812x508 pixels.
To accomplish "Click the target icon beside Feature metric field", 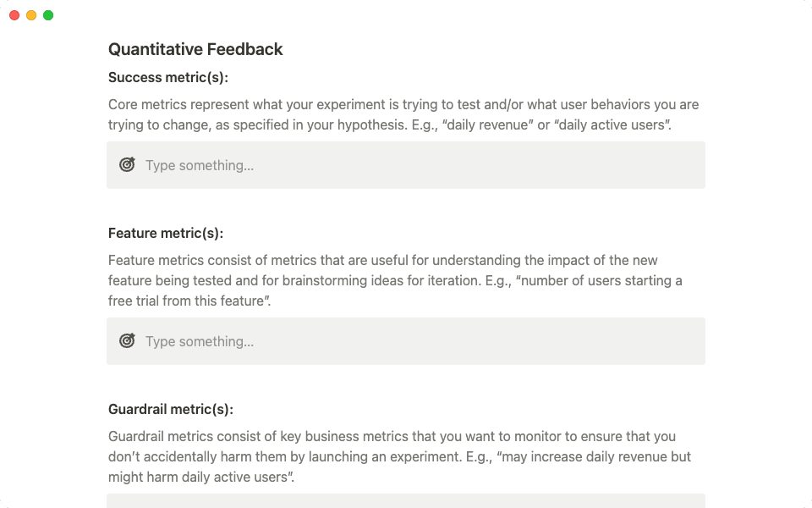I will [x=127, y=340].
